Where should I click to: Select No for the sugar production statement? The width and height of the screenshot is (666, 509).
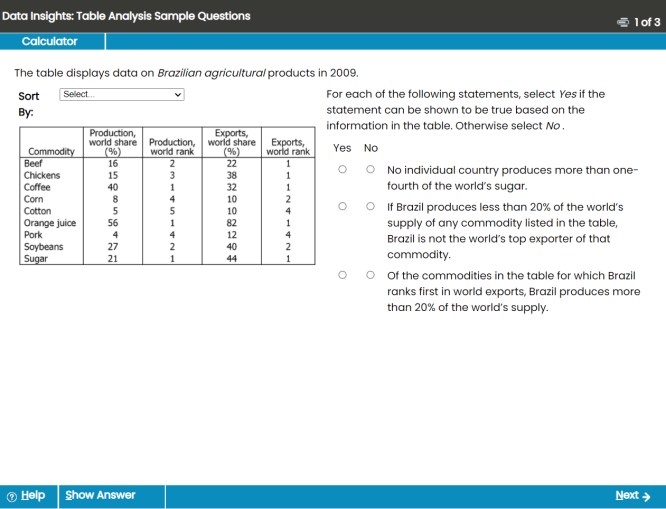pos(370,170)
